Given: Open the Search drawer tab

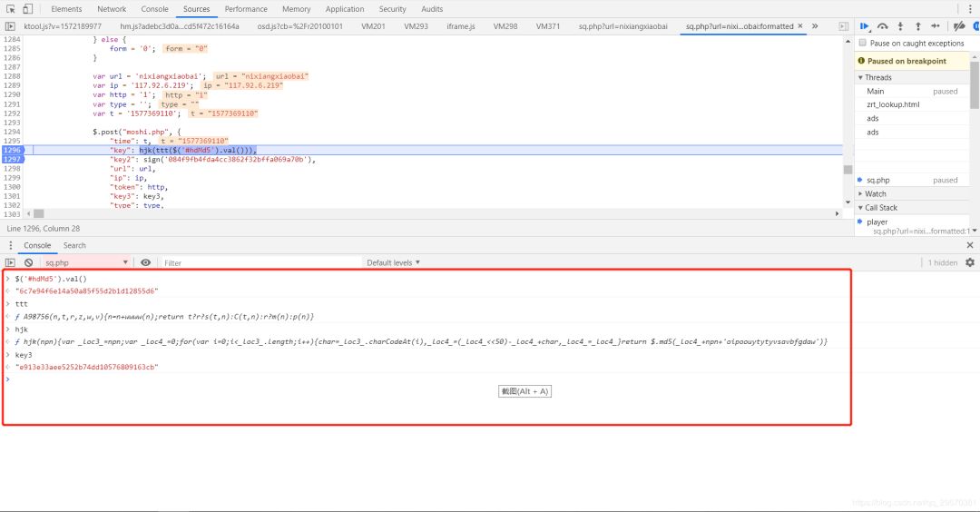Looking at the screenshot, I should (74, 245).
